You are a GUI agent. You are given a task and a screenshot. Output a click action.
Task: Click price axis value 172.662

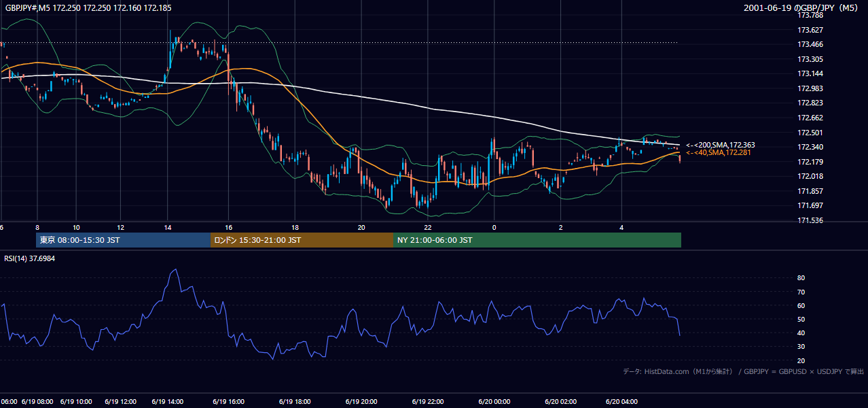[x=810, y=118]
